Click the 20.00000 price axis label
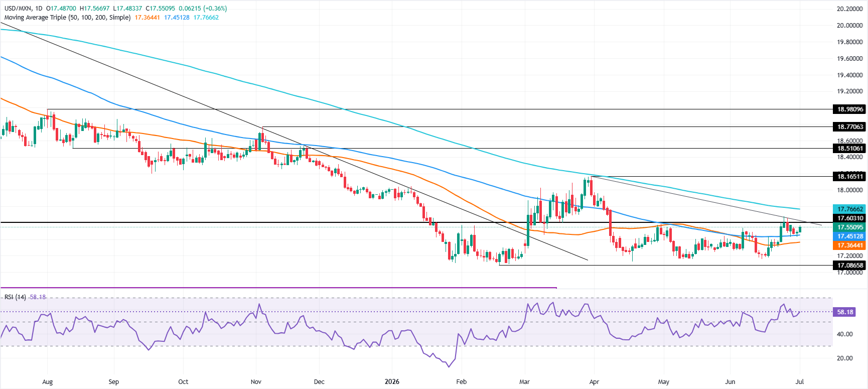868x389 pixels. coord(849,26)
